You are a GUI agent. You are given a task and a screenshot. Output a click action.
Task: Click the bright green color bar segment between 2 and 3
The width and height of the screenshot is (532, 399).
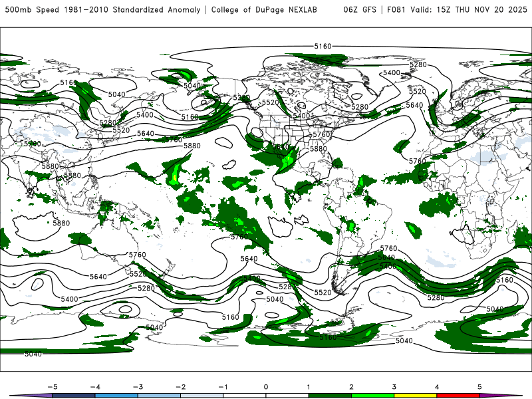click(372, 396)
